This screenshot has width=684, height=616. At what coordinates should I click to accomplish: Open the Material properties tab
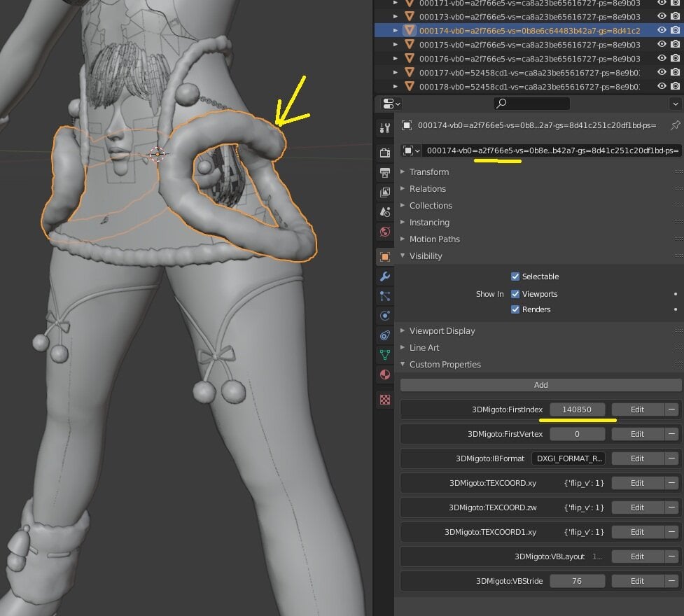(x=385, y=374)
